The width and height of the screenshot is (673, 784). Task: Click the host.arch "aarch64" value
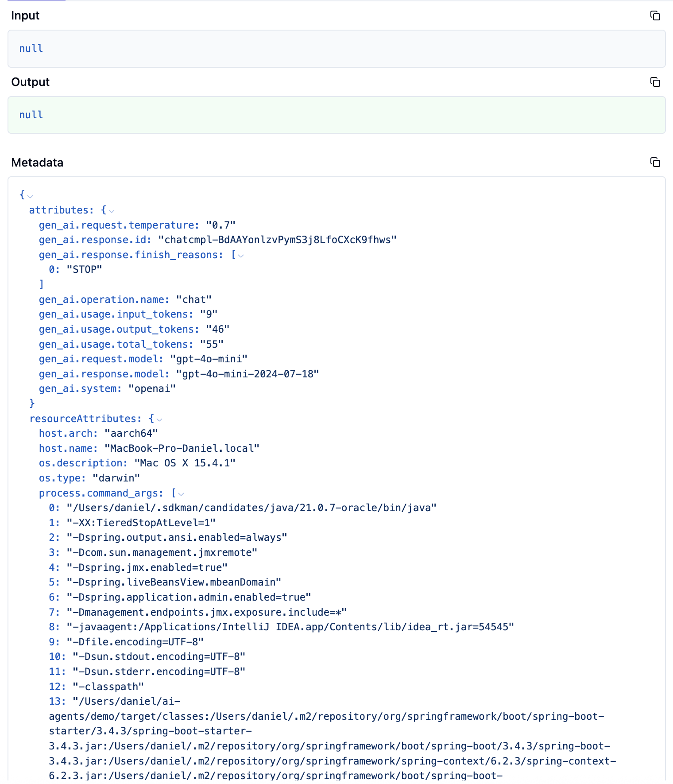point(131,433)
